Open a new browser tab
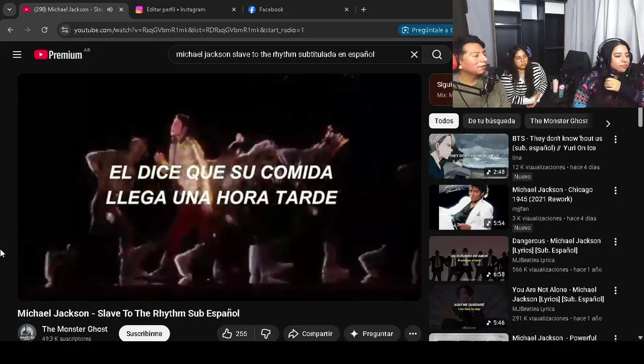The height and width of the screenshot is (364, 644). click(x=364, y=10)
